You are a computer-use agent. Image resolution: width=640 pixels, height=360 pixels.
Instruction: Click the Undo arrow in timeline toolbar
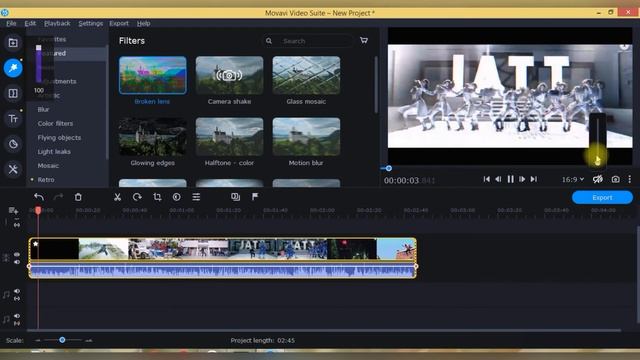click(39, 197)
